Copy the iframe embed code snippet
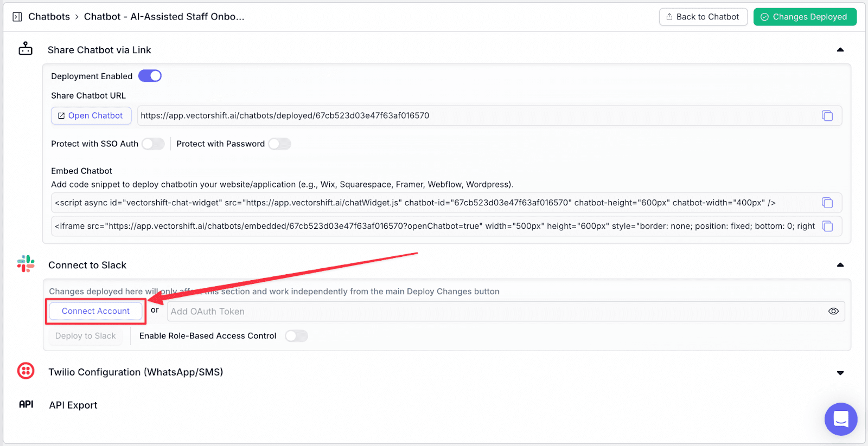 pyautogui.click(x=827, y=226)
